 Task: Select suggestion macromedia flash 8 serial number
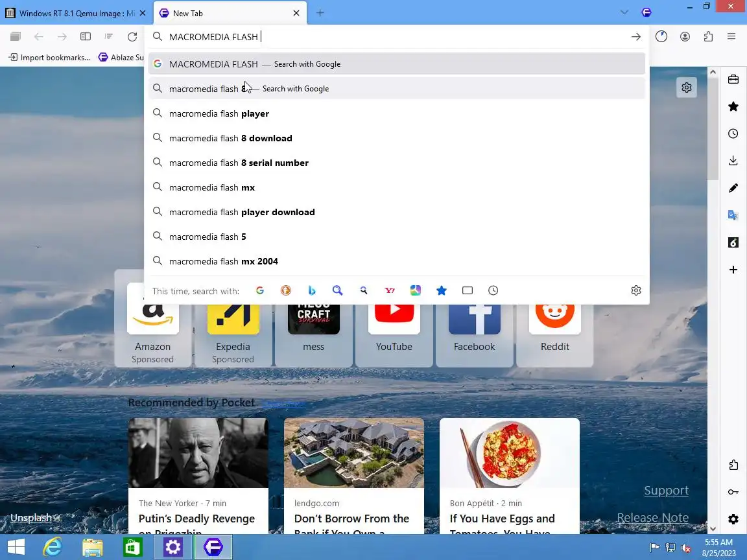[396, 163]
